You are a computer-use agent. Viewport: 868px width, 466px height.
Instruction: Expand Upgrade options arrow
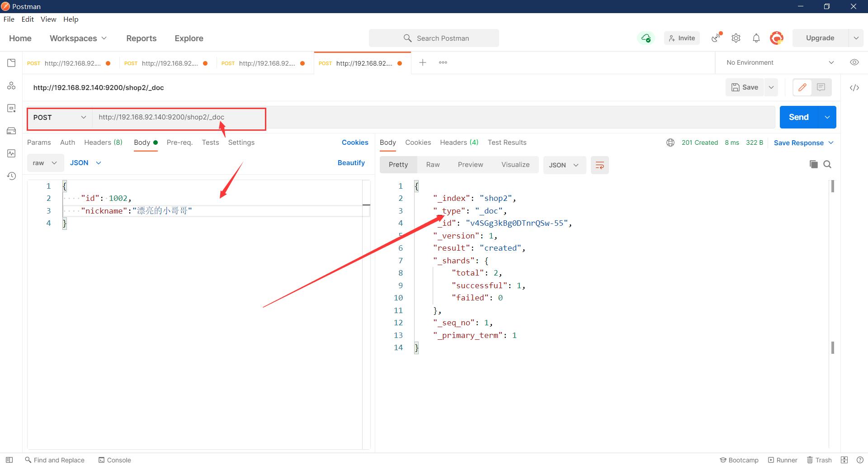coord(856,38)
